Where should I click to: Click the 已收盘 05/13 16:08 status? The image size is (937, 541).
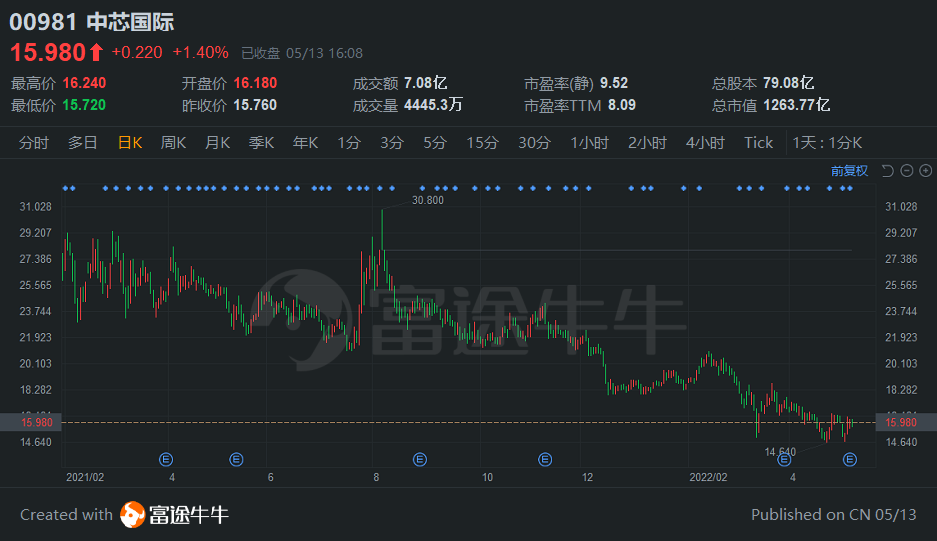[302, 53]
